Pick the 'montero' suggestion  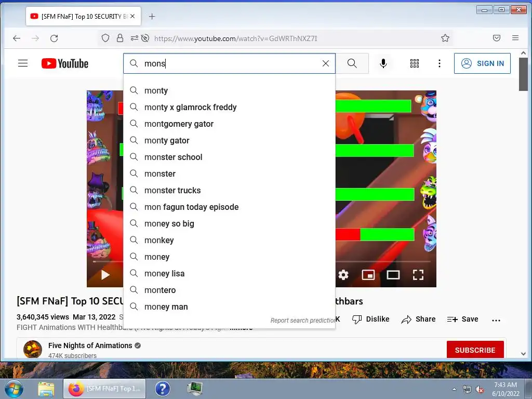pos(229,290)
